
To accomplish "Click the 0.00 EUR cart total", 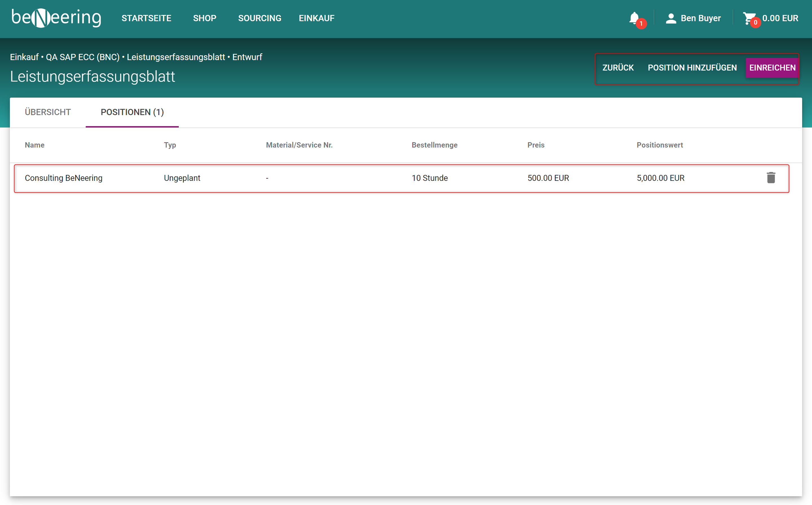I will point(780,18).
